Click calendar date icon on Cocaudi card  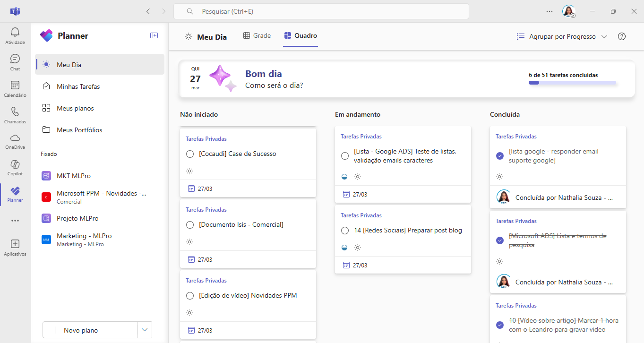pyautogui.click(x=191, y=189)
